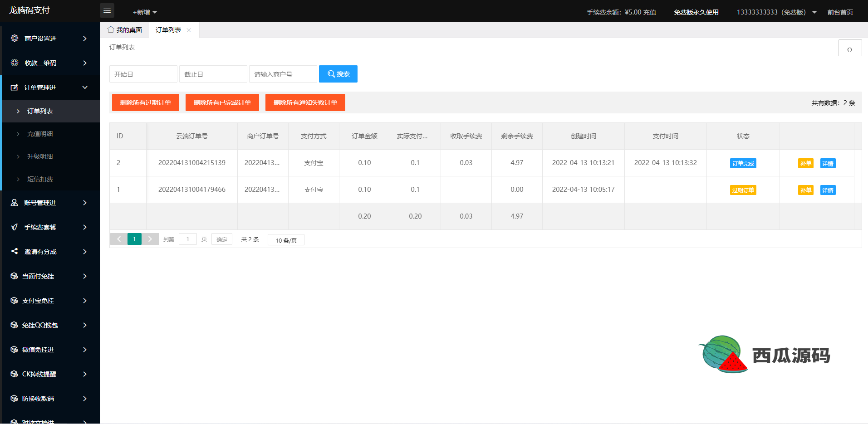Open 充值明细 in sidebar
The image size is (868, 424).
pyautogui.click(x=40, y=134)
